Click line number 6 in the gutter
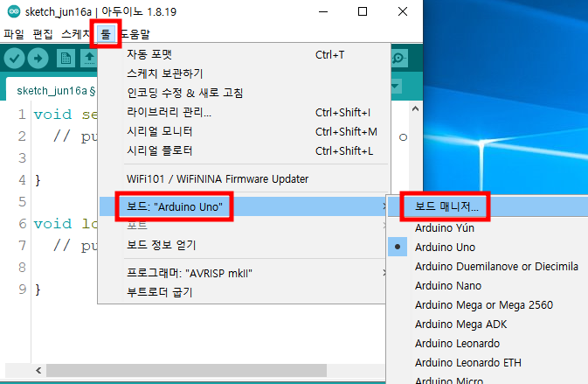The image size is (588, 384). click(23, 224)
